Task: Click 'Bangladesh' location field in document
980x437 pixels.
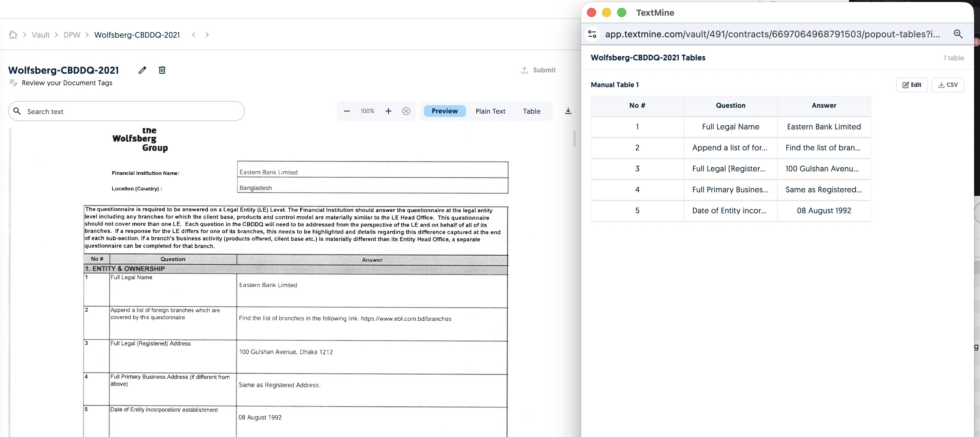Action: (372, 186)
